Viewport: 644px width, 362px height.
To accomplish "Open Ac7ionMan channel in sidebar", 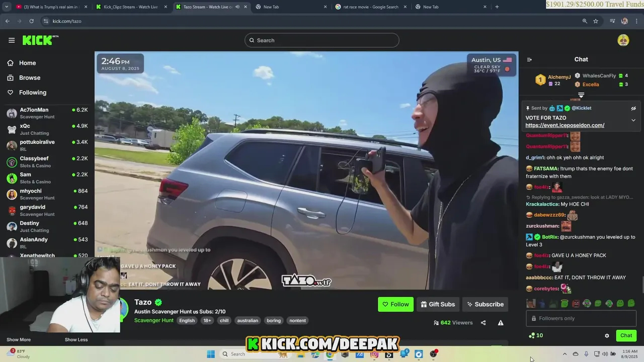I will pyautogui.click(x=47, y=113).
